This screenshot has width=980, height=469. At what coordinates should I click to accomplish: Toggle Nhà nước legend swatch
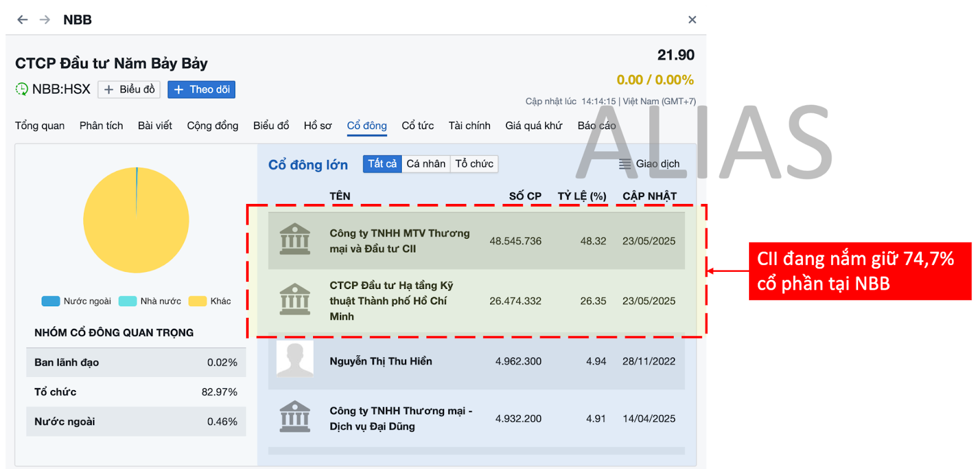(127, 301)
